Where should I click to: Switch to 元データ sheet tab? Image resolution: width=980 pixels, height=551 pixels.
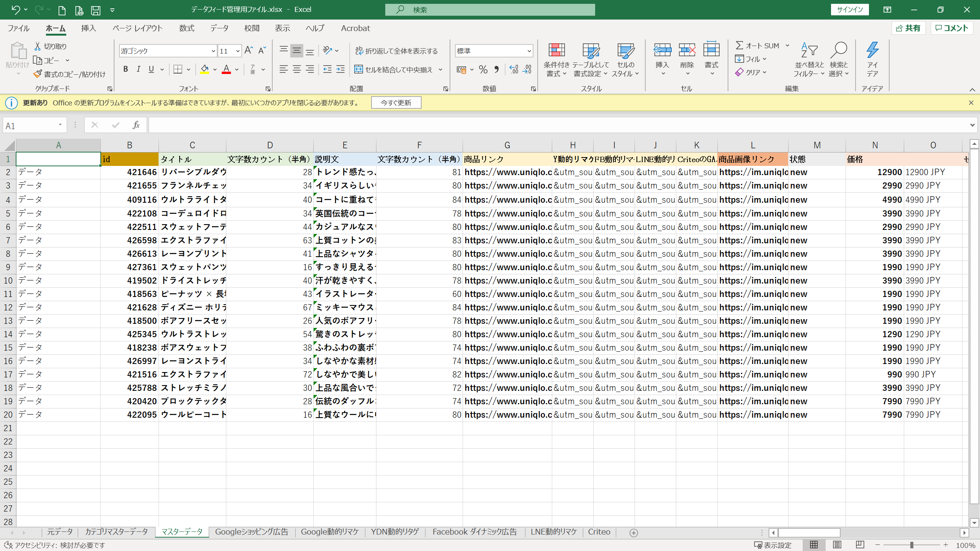(60, 532)
